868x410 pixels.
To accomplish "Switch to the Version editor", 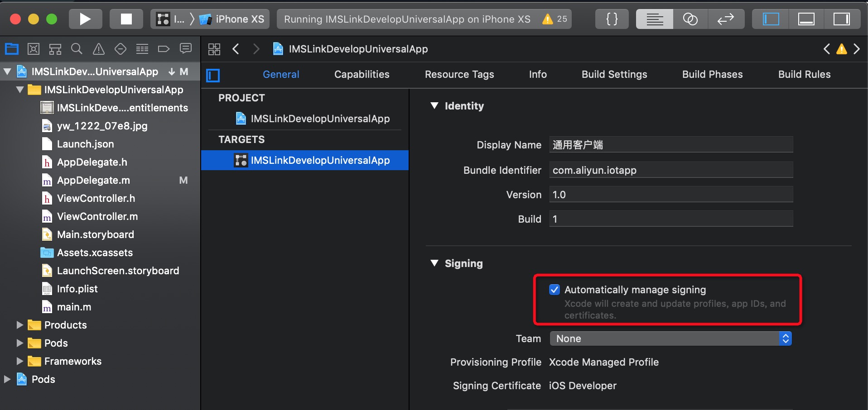I will click(x=726, y=19).
